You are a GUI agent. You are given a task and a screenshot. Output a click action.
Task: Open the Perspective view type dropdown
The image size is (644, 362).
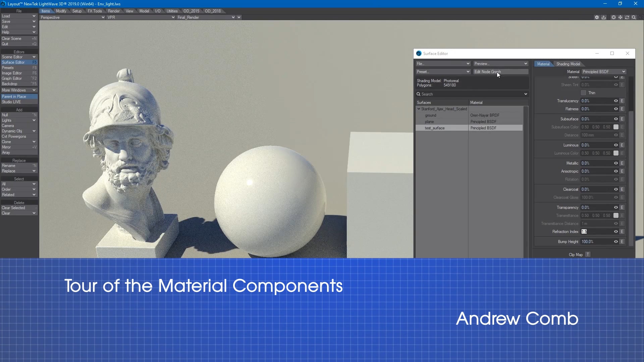click(72, 17)
